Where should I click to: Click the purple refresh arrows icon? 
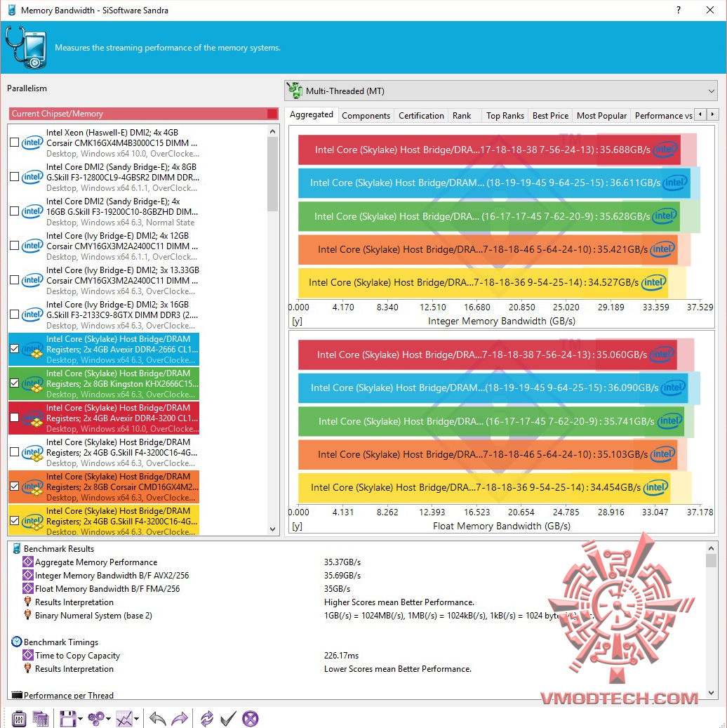coord(206,718)
